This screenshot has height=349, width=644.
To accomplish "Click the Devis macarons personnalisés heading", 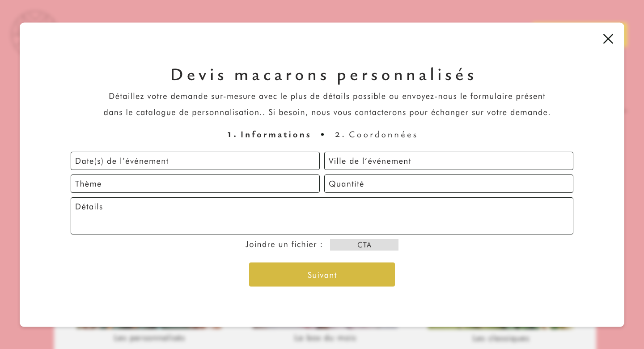I will pyautogui.click(x=323, y=75).
